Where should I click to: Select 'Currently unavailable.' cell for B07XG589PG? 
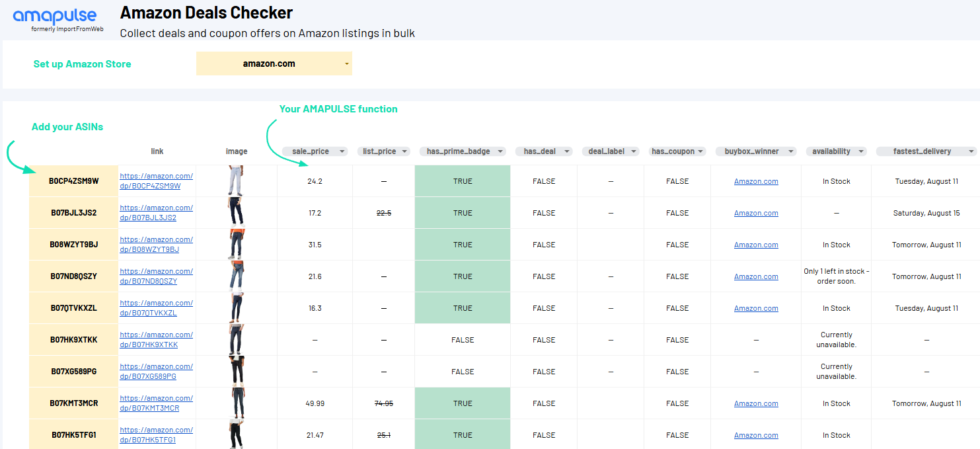837,372
